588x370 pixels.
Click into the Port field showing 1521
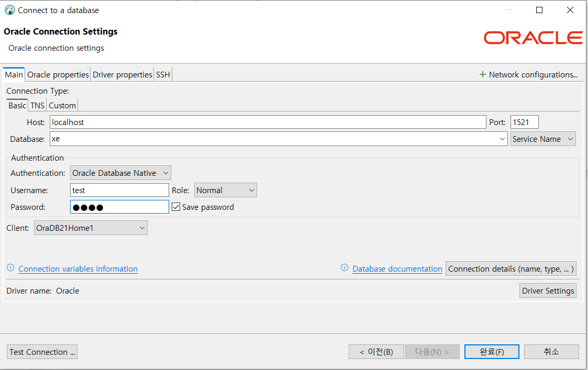click(524, 122)
